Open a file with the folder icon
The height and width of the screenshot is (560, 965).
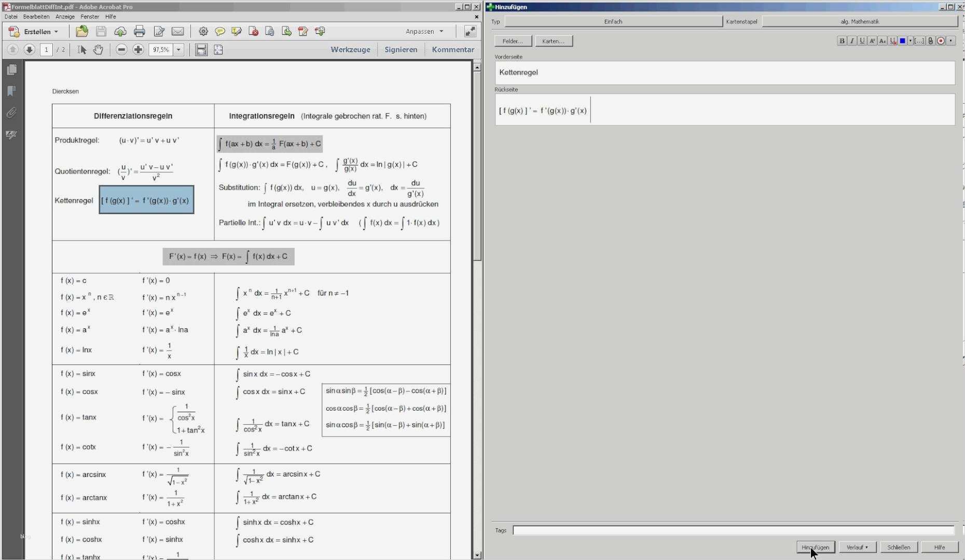point(81,31)
